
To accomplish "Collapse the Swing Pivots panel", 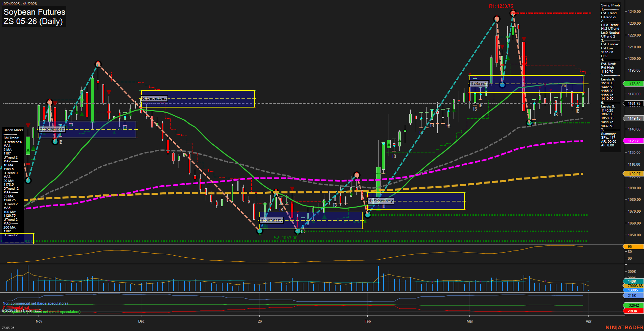I will coord(611,5).
